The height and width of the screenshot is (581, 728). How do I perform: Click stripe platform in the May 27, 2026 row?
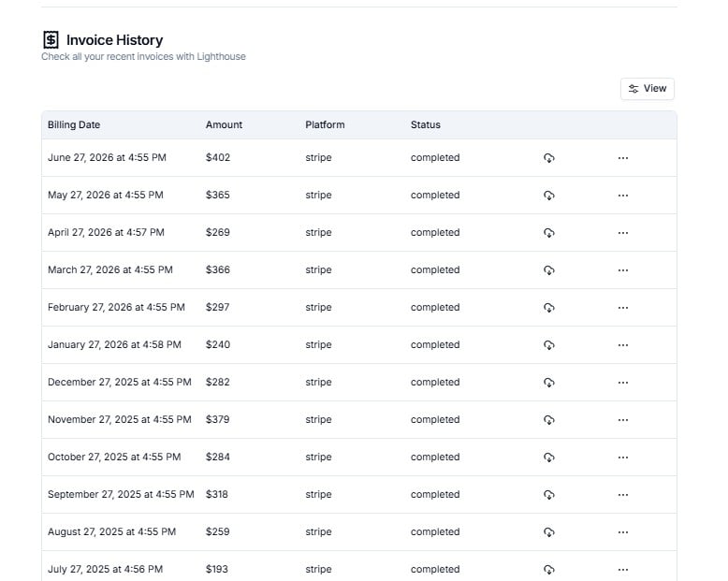318,195
